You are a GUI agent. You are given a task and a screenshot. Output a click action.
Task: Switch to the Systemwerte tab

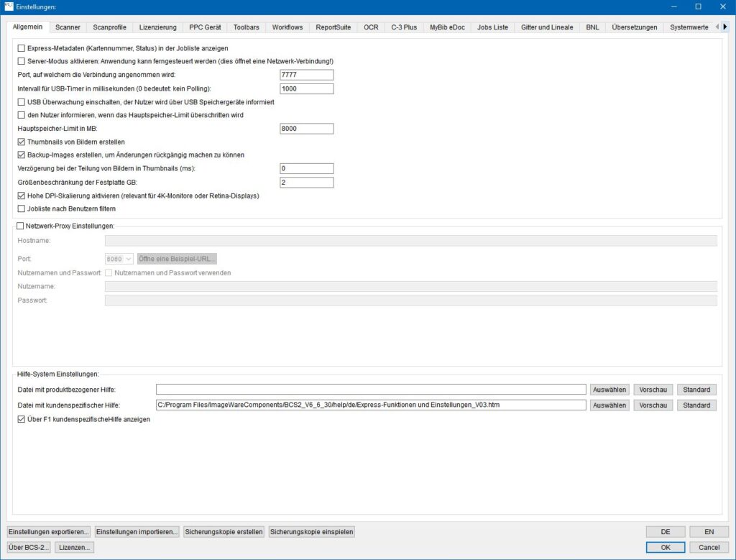[x=689, y=27]
